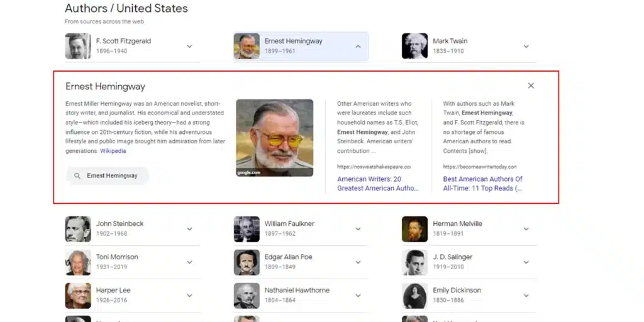Close the Ernest Hemingway detail panel
This screenshot has width=644, height=322.
(x=531, y=86)
